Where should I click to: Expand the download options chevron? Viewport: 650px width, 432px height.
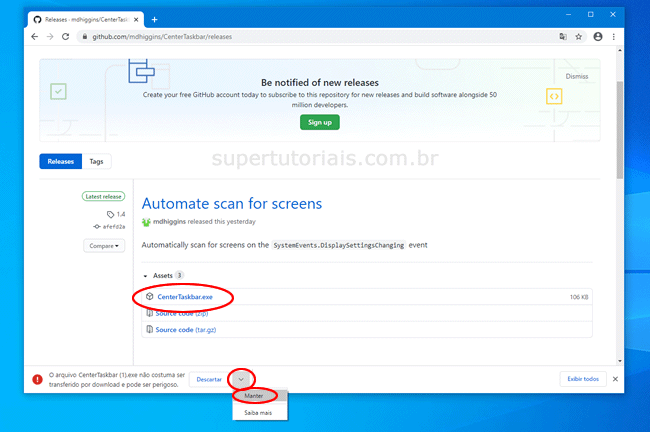click(x=242, y=379)
